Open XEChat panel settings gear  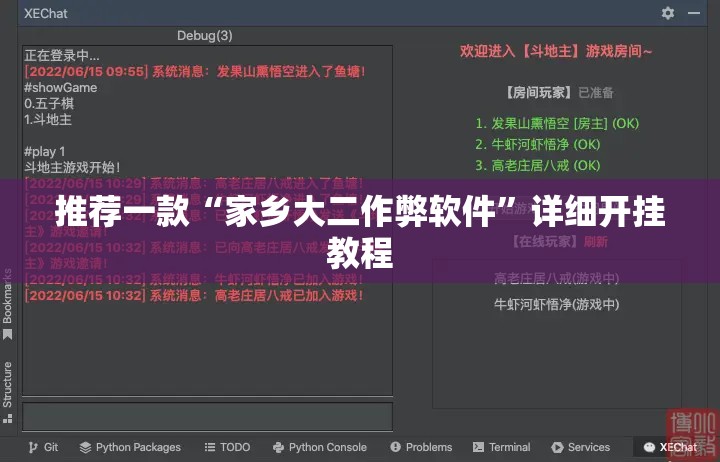[668, 13]
